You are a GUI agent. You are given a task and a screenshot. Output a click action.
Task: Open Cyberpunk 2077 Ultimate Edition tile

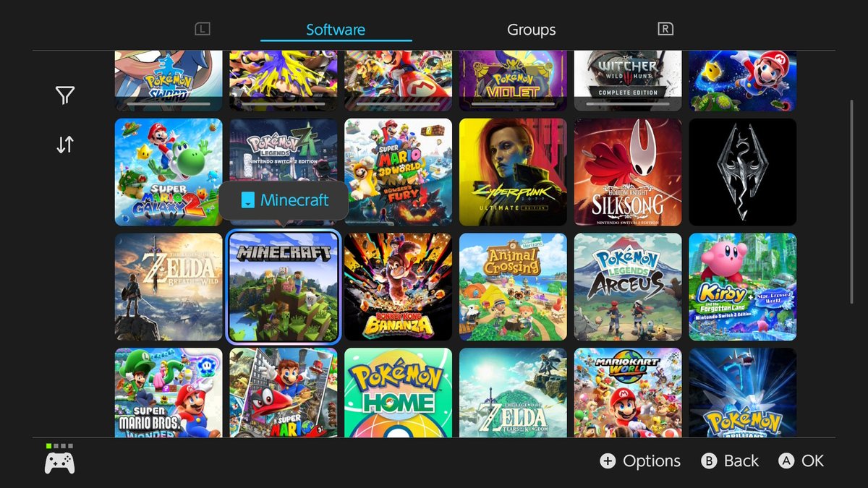pyautogui.click(x=513, y=172)
